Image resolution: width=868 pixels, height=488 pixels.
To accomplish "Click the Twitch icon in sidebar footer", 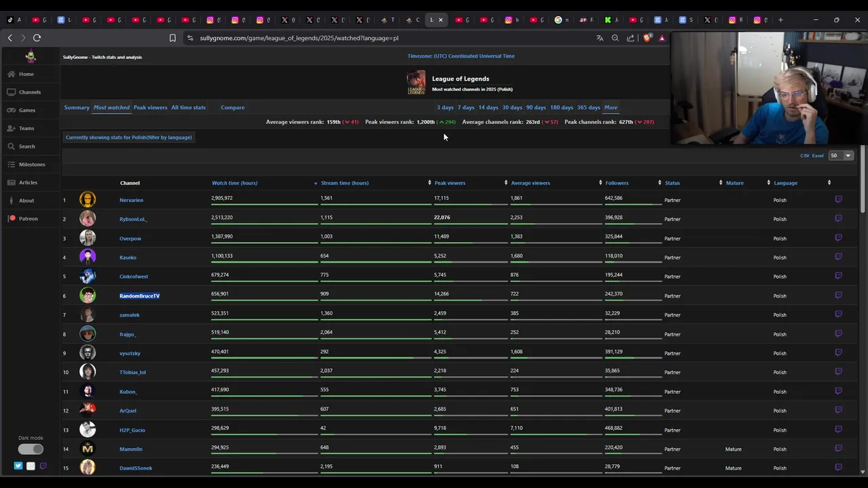I will click(43, 466).
